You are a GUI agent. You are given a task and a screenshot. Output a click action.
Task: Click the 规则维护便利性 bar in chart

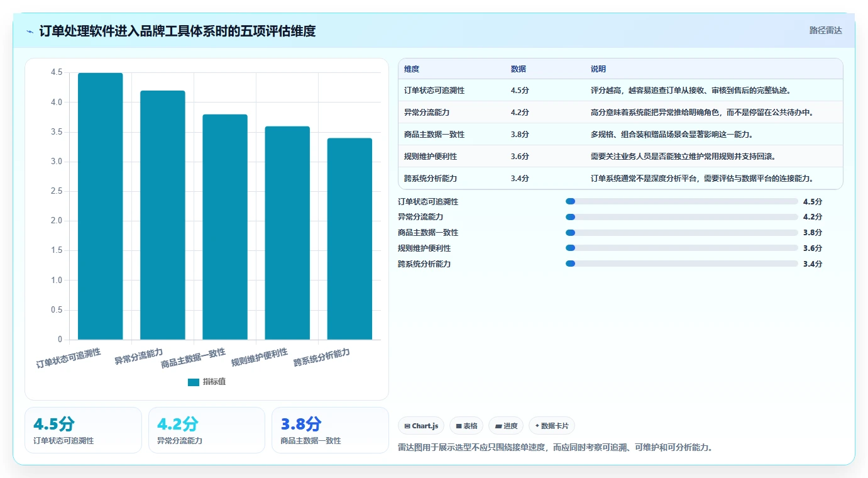(287, 233)
